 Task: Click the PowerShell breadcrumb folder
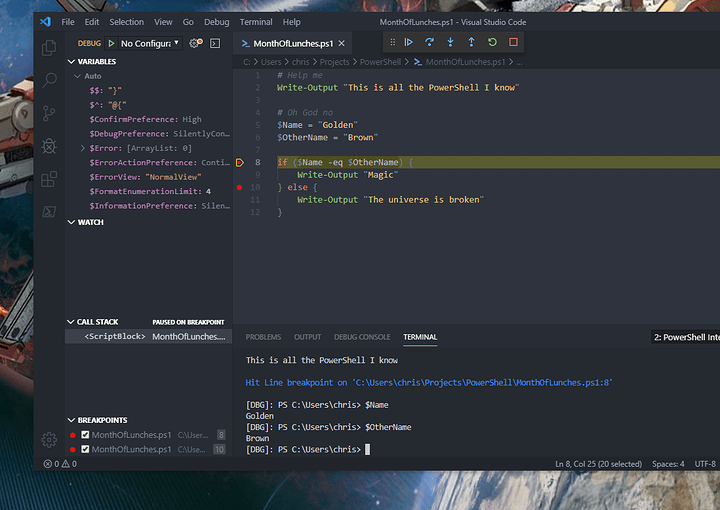click(x=380, y=62)
